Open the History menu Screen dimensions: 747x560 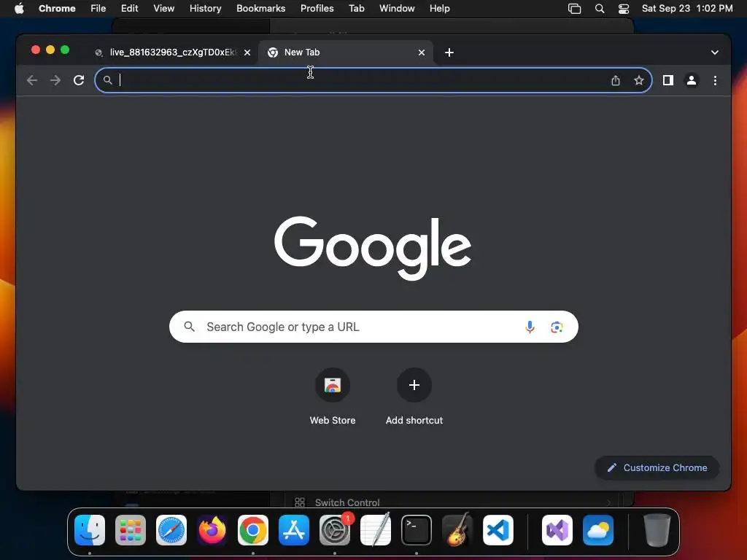205,9
